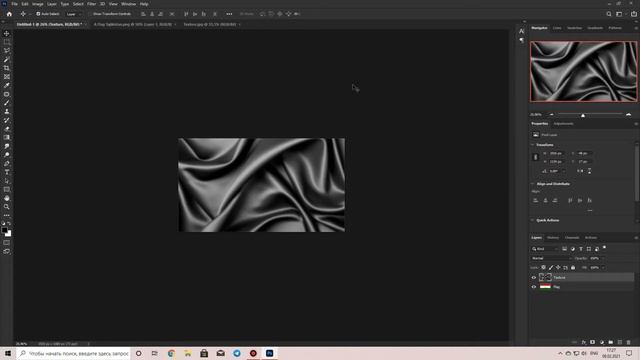Switch to the Adjustments tab
The width and height of the screenshot is (640, 360).
click(563, 124)
